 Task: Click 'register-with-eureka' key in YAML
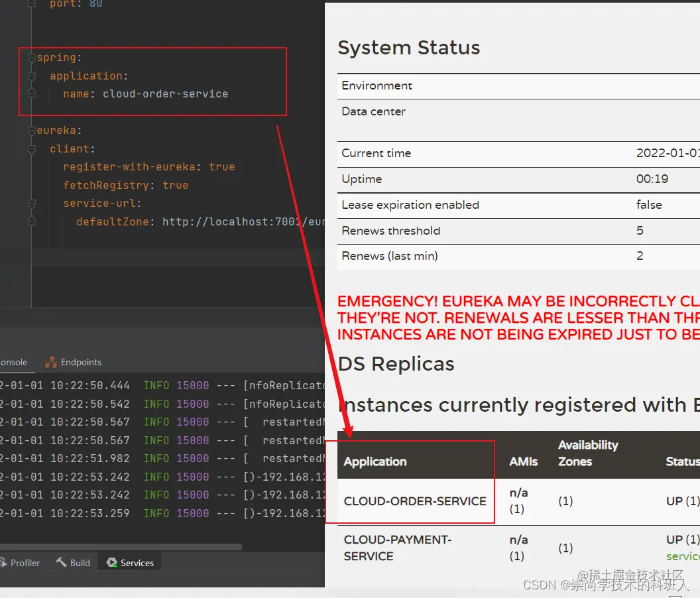[x=129, y=166]
